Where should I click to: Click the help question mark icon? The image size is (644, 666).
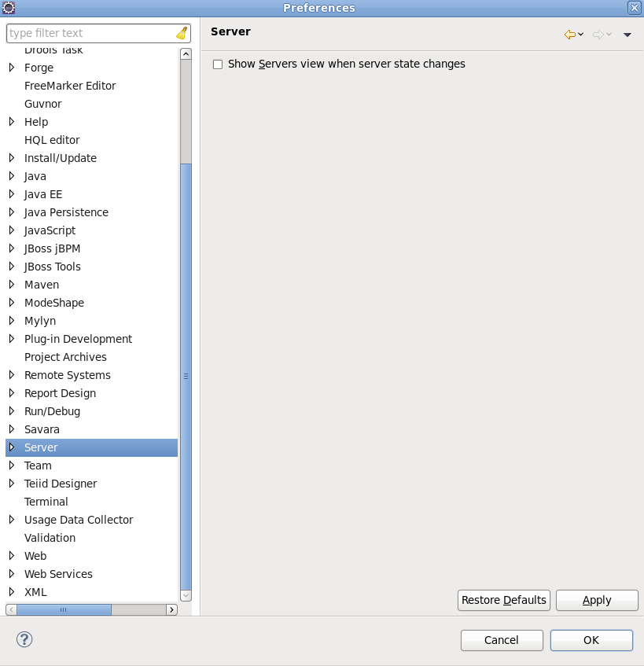pyautogui.click(x=24, y=639)
